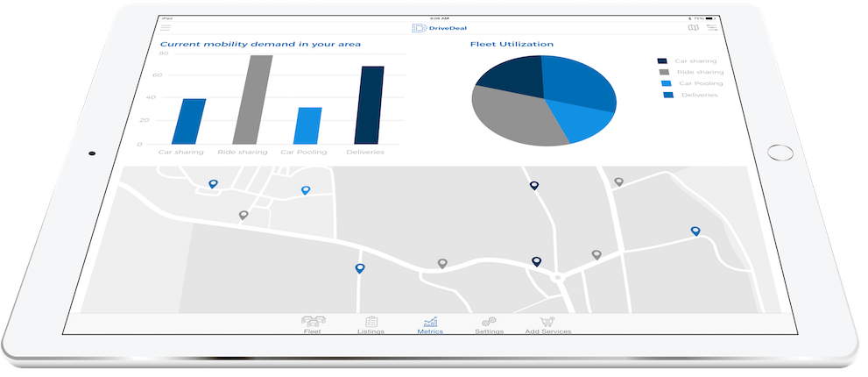Tap the blue pin at map's bottom center

click(x=360, y=269)
